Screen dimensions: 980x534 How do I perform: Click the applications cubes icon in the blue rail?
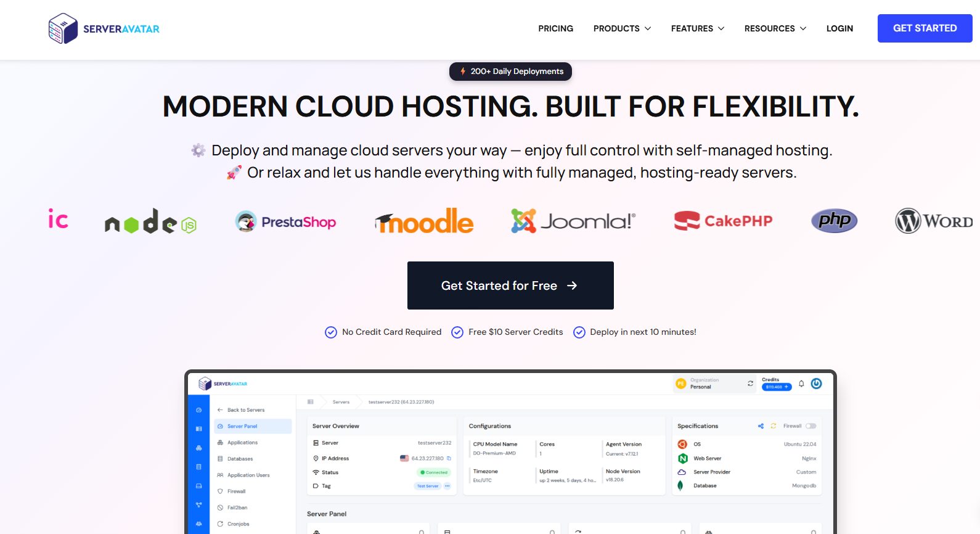pos(198,448)
